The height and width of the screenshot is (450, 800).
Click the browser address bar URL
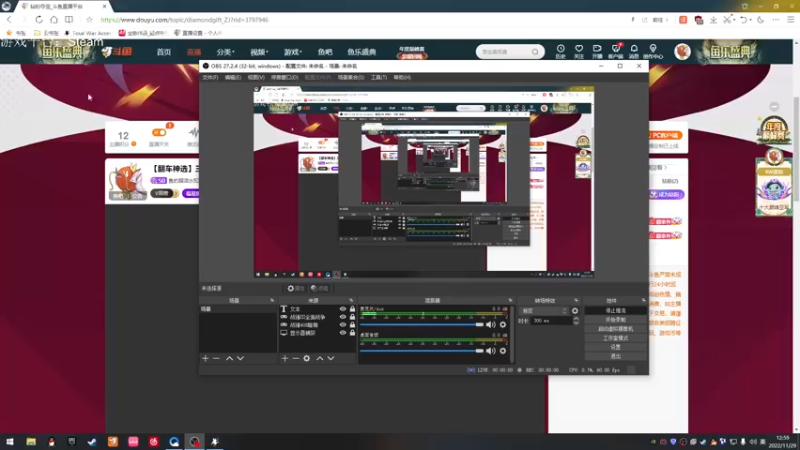point(185,20)
